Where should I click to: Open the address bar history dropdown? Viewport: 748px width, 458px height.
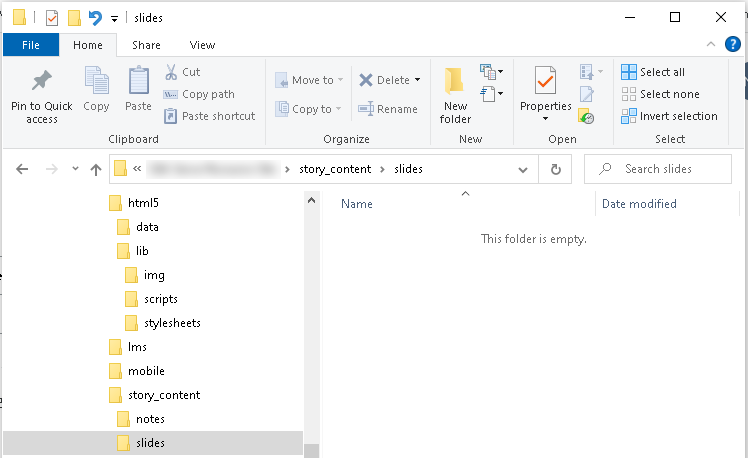coord(522,169)
